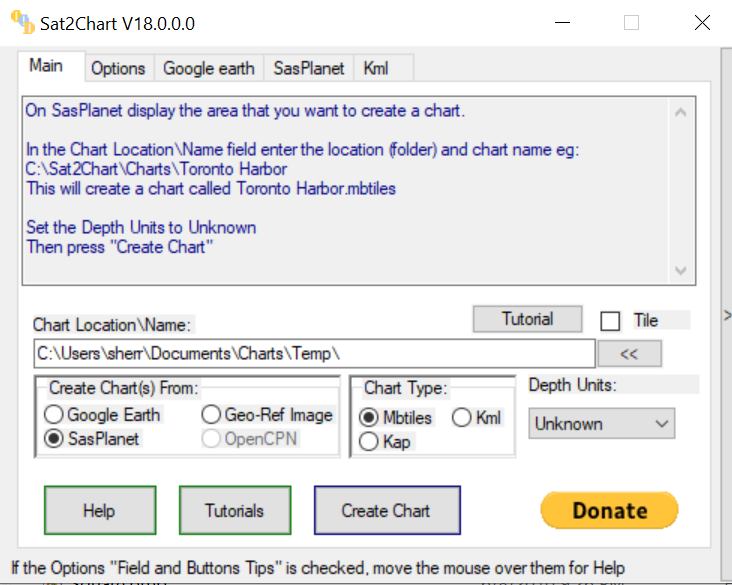Click the instructions scrollbar down arrow
This screenshot has width=732, height=585.
pos(681,270)
